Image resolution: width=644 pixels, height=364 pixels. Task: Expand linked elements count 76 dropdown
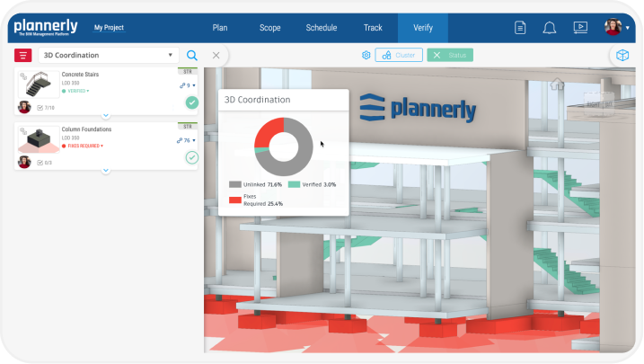[186, 140]
